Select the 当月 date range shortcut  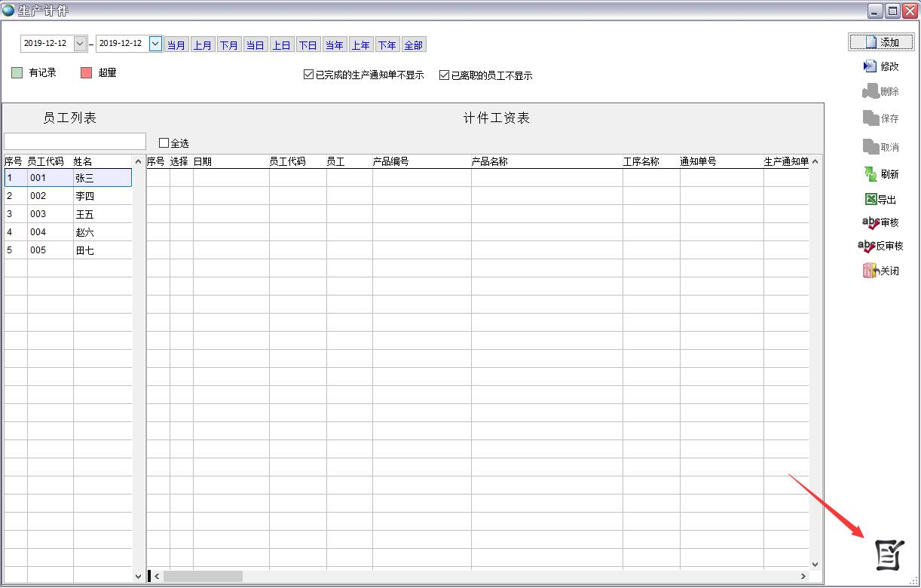[x=176, y=45]
